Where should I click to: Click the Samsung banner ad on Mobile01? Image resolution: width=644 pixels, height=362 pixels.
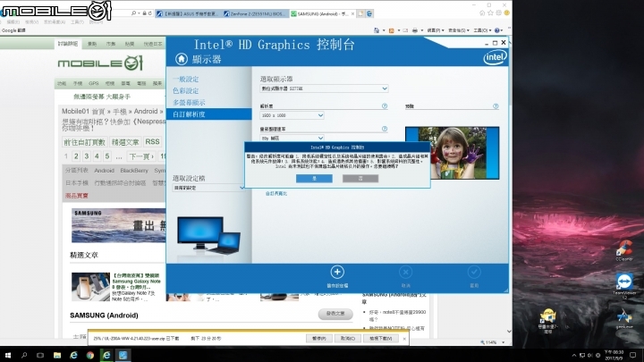[x=119, y=225]
